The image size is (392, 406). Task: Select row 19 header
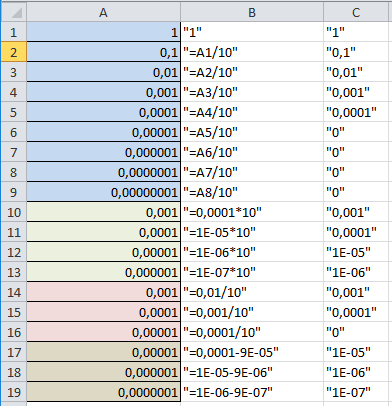14,392
